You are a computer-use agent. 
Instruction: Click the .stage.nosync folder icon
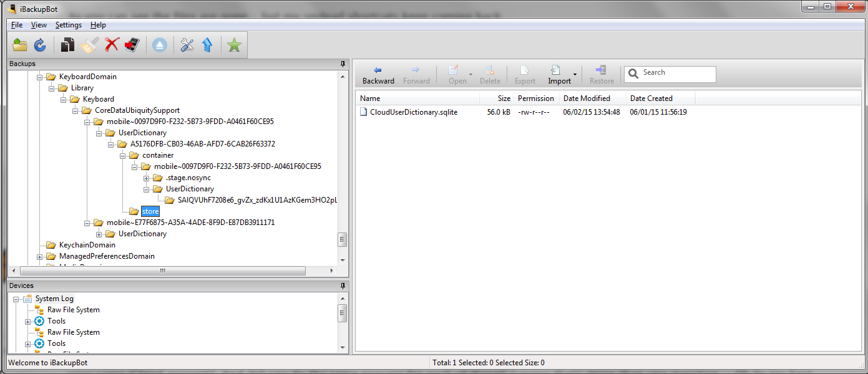click(x=158, y=178)
